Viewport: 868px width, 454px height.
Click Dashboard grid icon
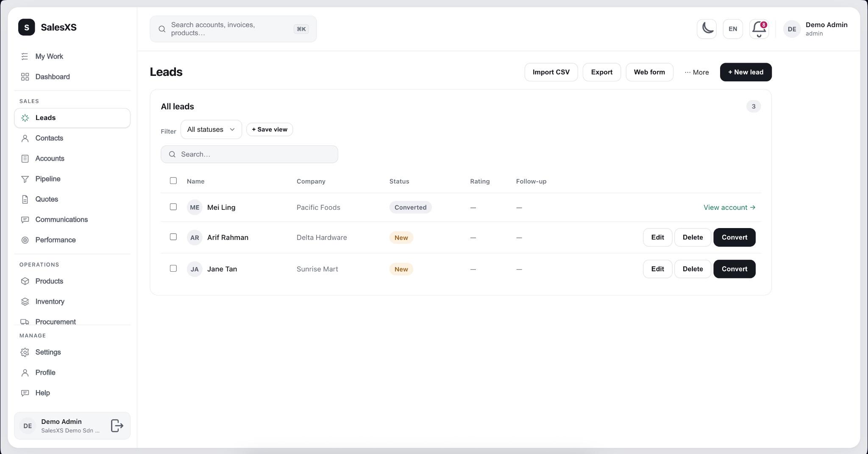click(25, 77)
